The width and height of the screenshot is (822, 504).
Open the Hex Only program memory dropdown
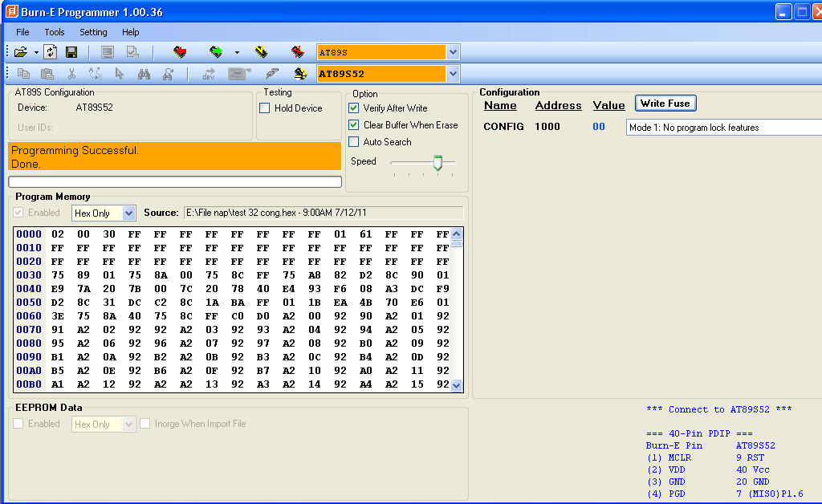(x=128, y=213)
